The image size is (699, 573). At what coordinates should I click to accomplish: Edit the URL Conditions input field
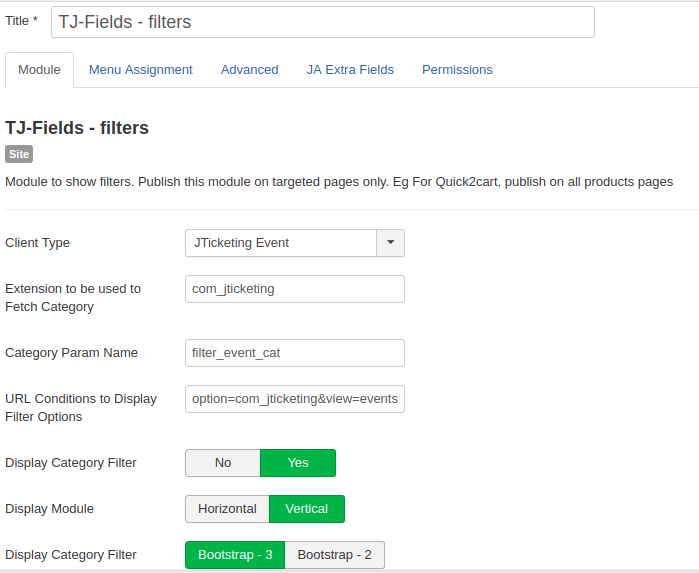tap(294, 399)
